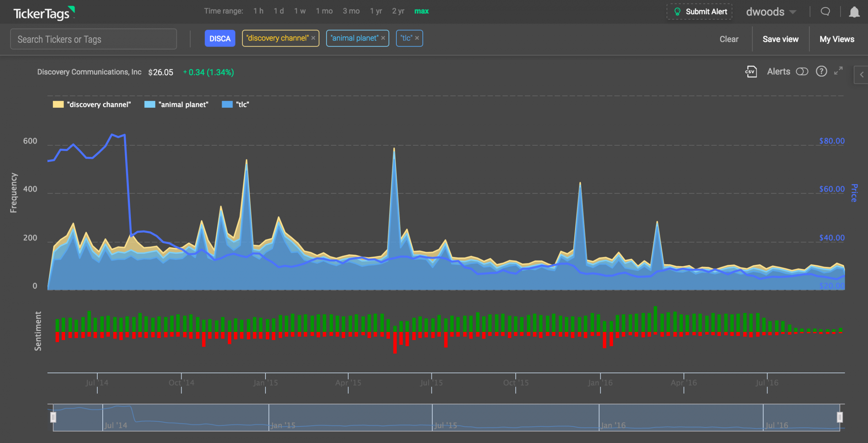Click the navigator timeline at Jan '15
Viewport: 868px width, 443px height.
283,425
